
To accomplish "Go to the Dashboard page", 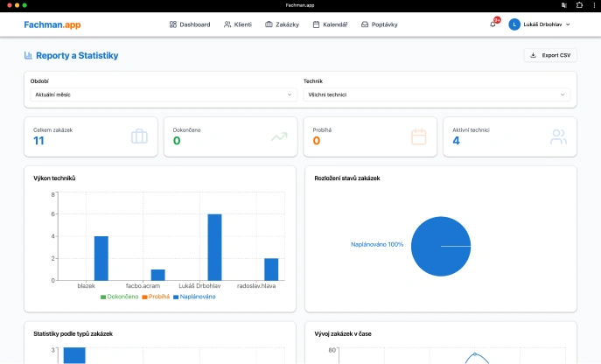I will click(190, 24).
